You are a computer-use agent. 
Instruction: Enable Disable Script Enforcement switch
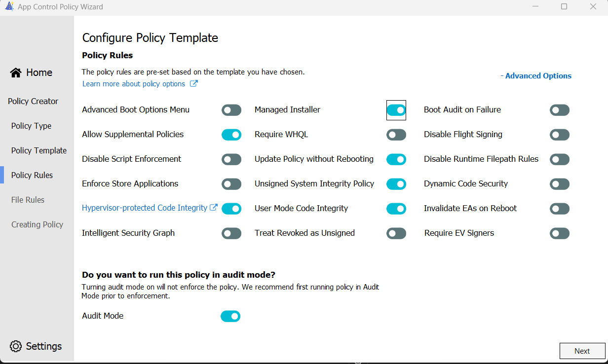click(x=231, y=159)
